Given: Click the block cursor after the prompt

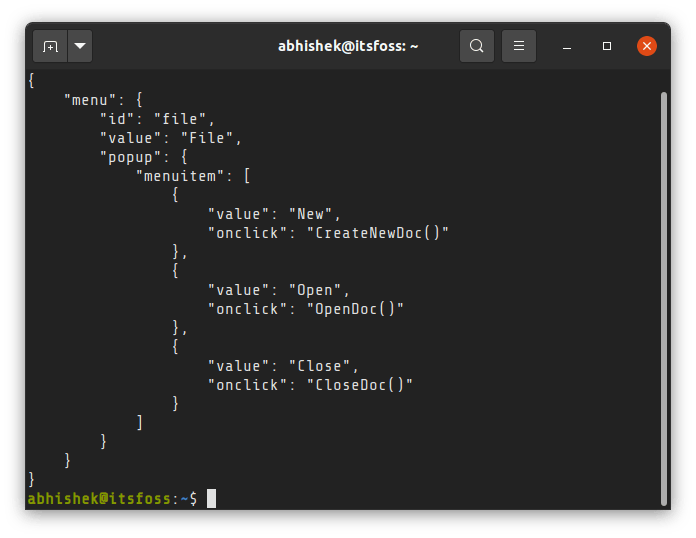Looking at the screenshot, I should (212, 498).
